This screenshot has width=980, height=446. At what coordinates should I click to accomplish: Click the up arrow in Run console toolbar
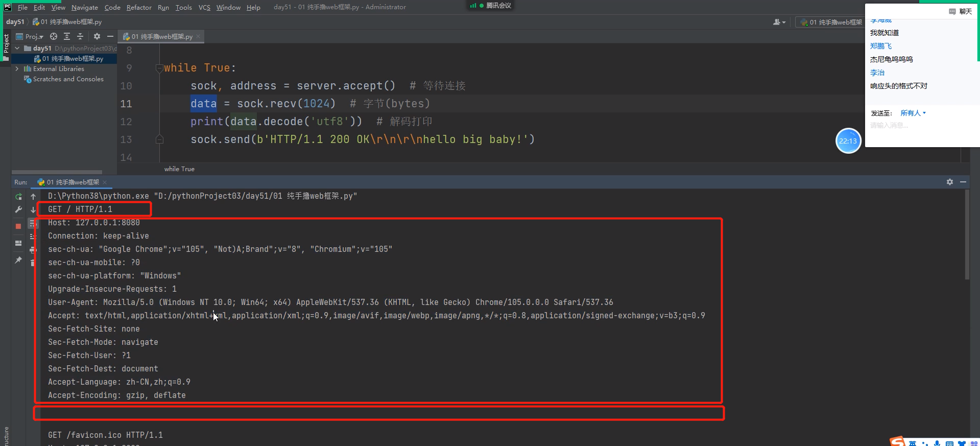(33, 197)
